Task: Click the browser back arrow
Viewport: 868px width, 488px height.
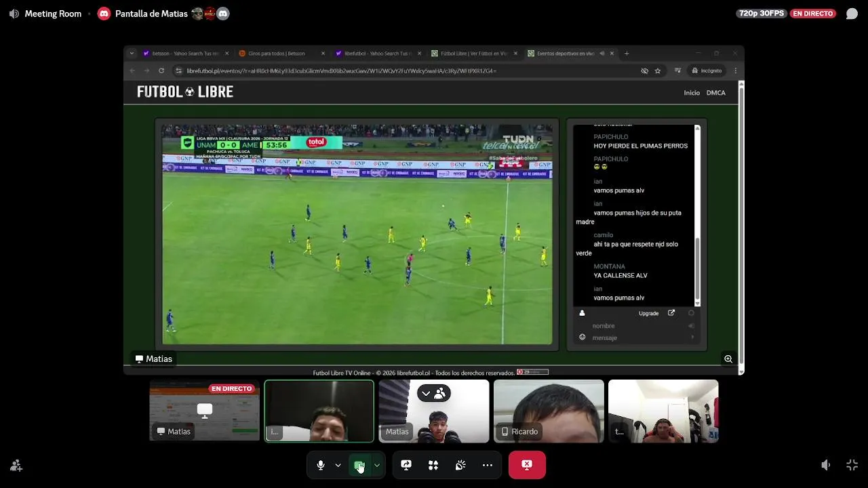Action: click(x=132, y=70)
